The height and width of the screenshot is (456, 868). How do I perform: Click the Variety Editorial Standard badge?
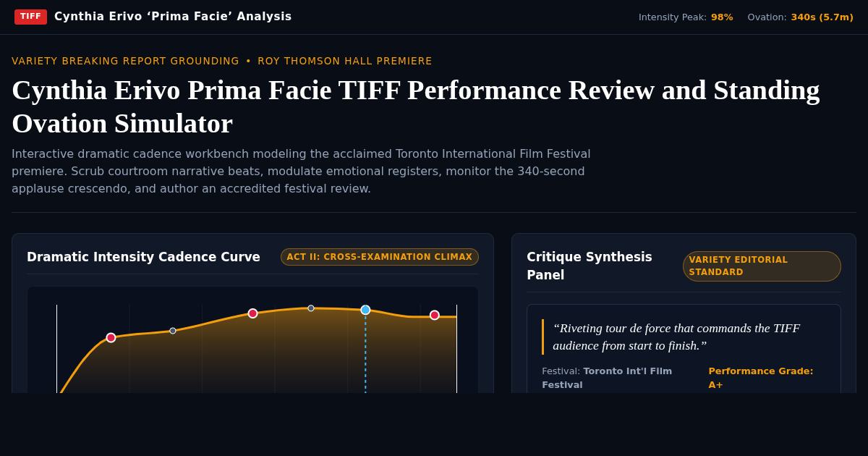point(762,266)
